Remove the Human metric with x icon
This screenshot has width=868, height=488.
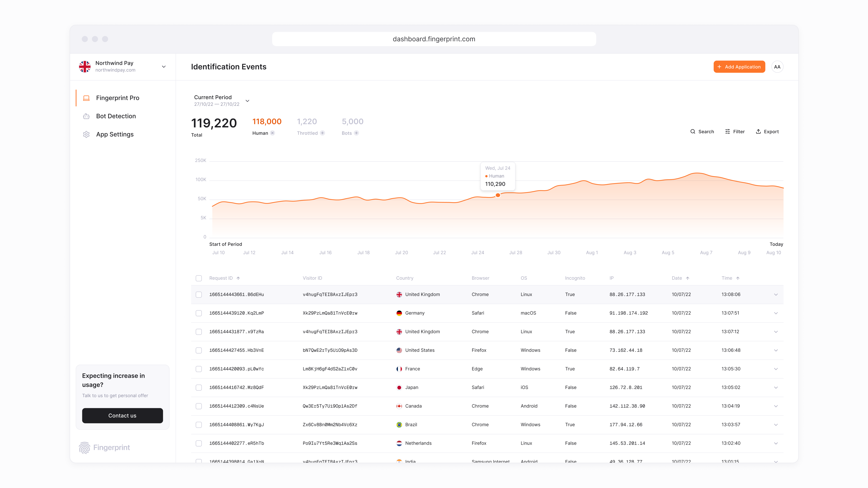(273, 133)
